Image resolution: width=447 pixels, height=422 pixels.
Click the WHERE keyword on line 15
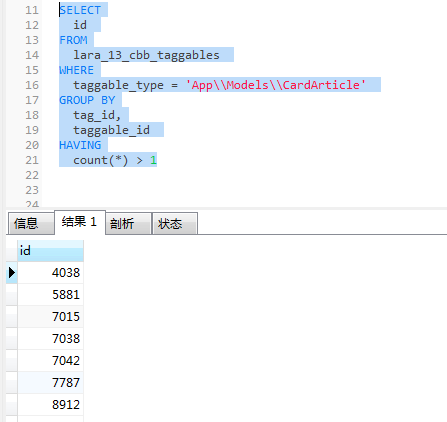pos(76,70)
